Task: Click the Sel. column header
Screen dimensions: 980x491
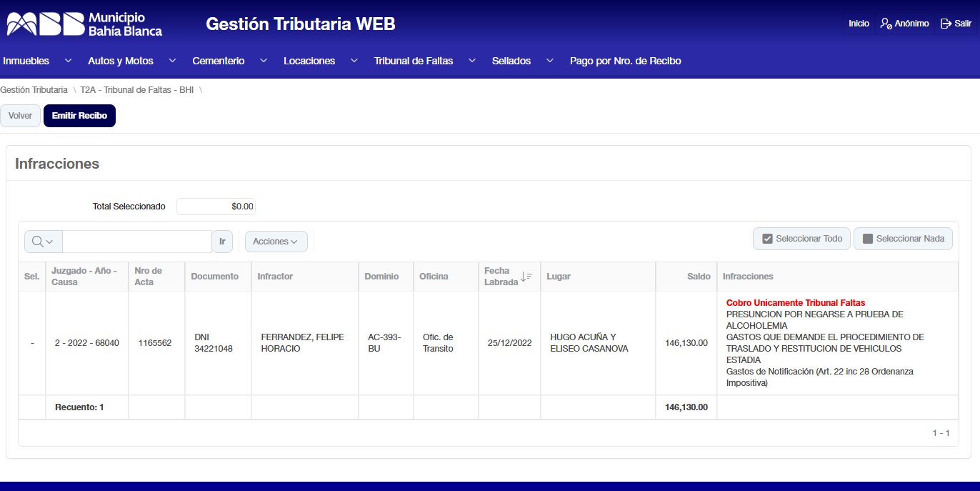Action: tap(32, 277)
